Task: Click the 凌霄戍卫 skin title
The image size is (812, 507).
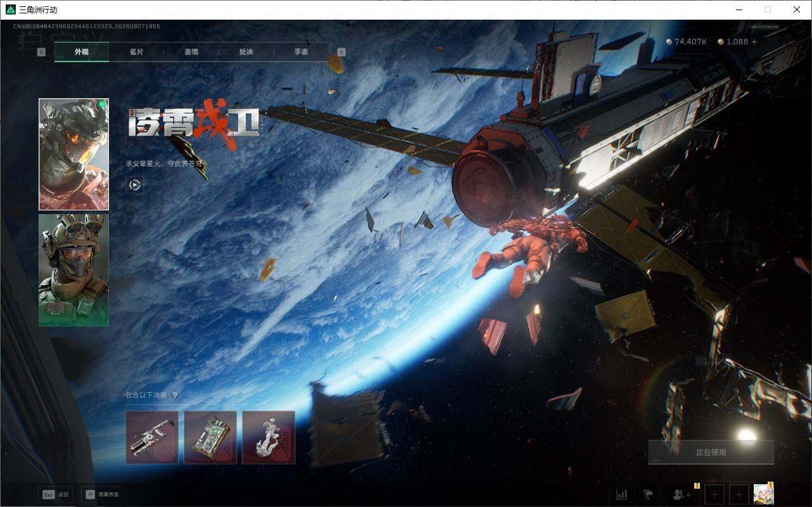Action: pos(194,124)
